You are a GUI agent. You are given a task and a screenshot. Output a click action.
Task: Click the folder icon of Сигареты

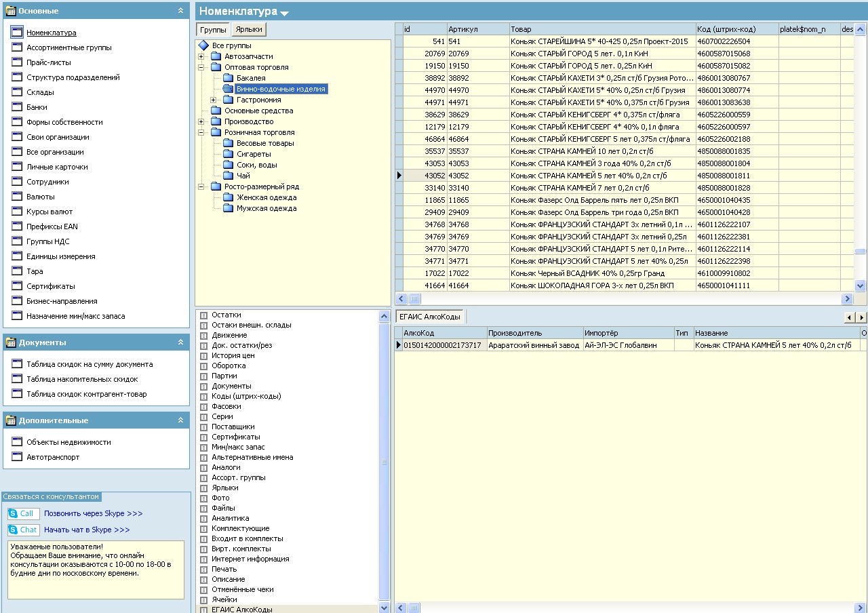[229, 154]
